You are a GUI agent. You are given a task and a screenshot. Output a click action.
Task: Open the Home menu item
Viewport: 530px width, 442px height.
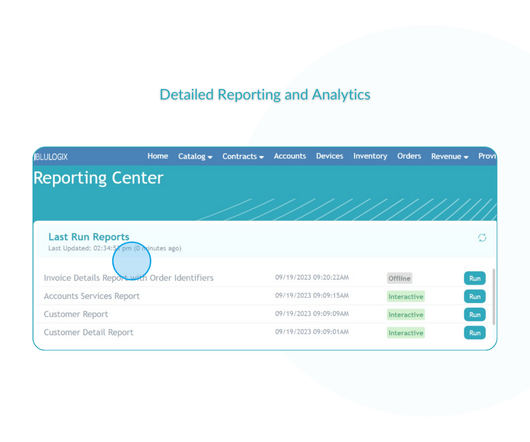point(158,156)
